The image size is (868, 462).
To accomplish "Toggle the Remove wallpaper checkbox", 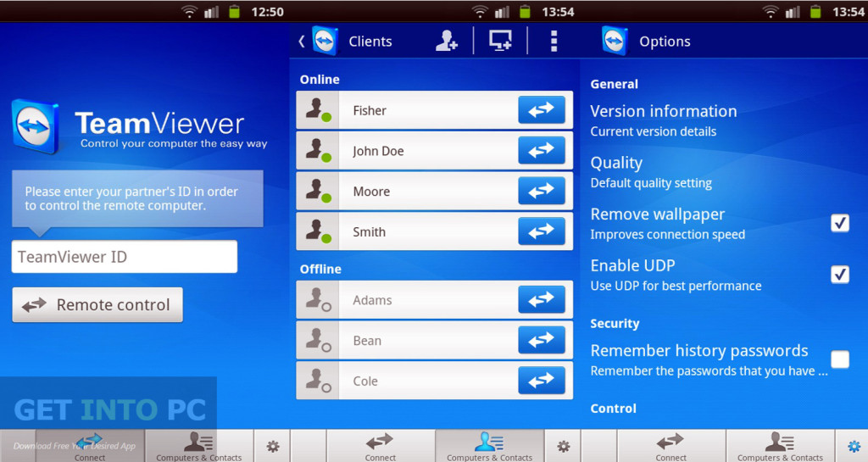I will 840,223.
